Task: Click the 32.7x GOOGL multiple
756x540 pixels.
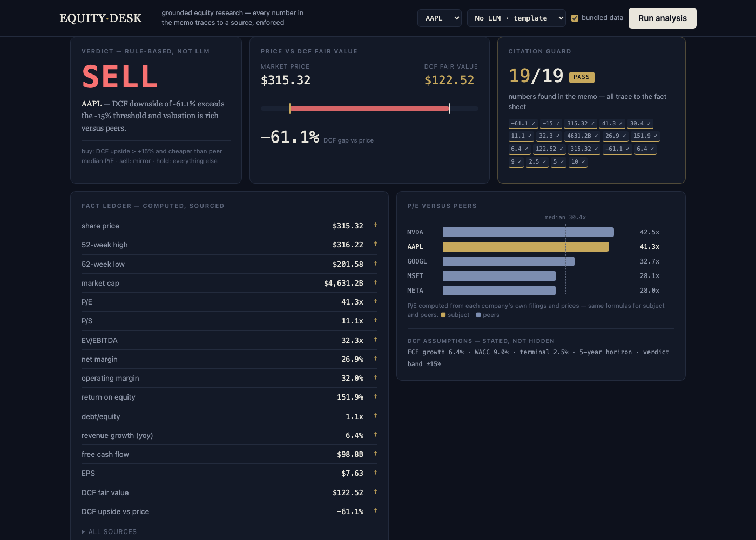Action: pos(650,261)
